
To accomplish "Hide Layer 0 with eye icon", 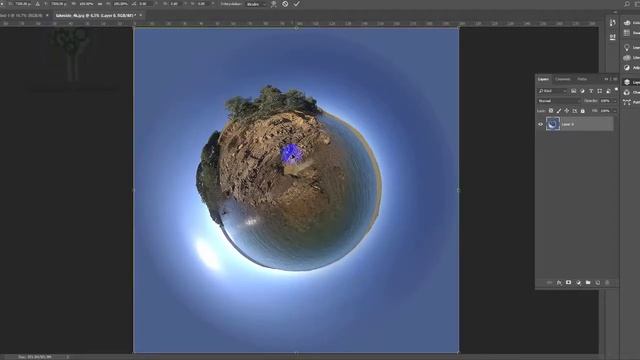I will 540,124.
